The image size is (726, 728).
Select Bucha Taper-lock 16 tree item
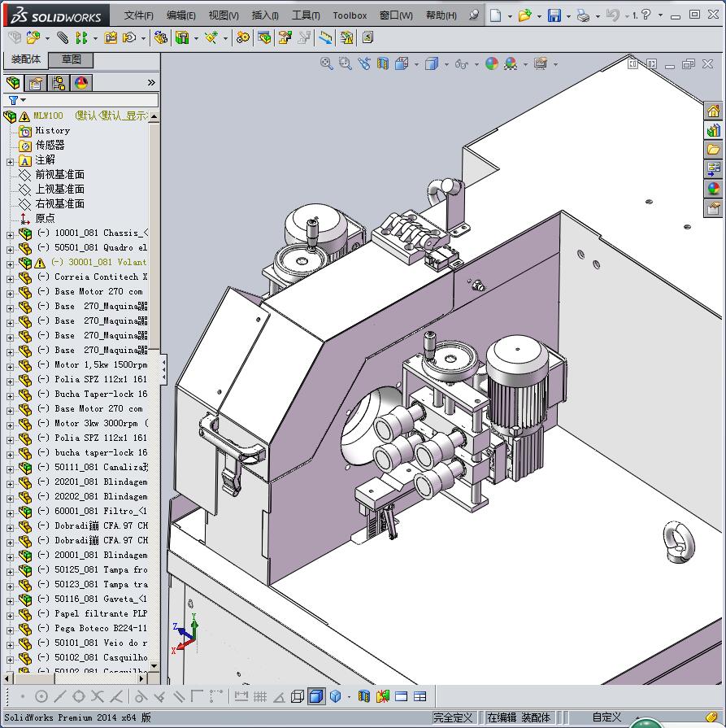tap(93, 394)
